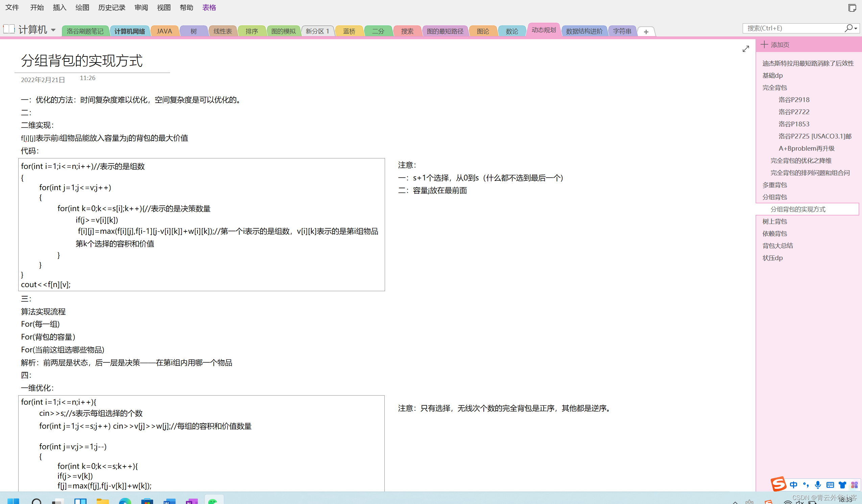The image size is (862, 504).
Task: Switch to 搜索 section tab
Action: coord(407,31)
